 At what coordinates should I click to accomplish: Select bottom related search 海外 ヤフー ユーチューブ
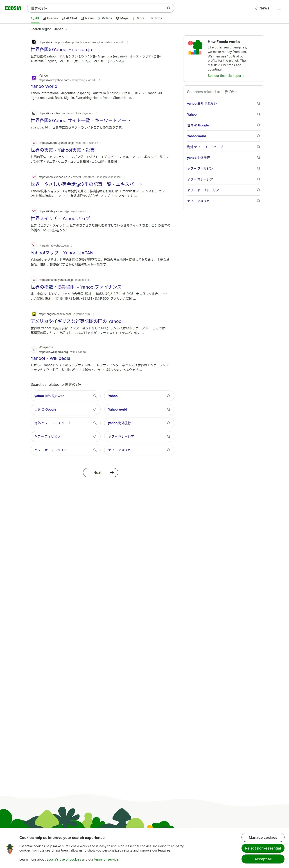click(65, 423)
